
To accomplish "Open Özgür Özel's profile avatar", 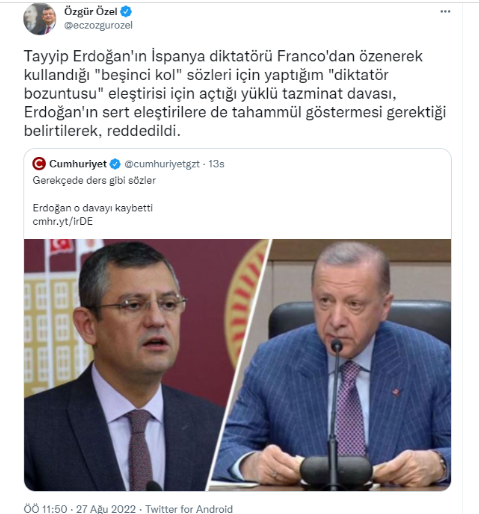I will (40, 19).
